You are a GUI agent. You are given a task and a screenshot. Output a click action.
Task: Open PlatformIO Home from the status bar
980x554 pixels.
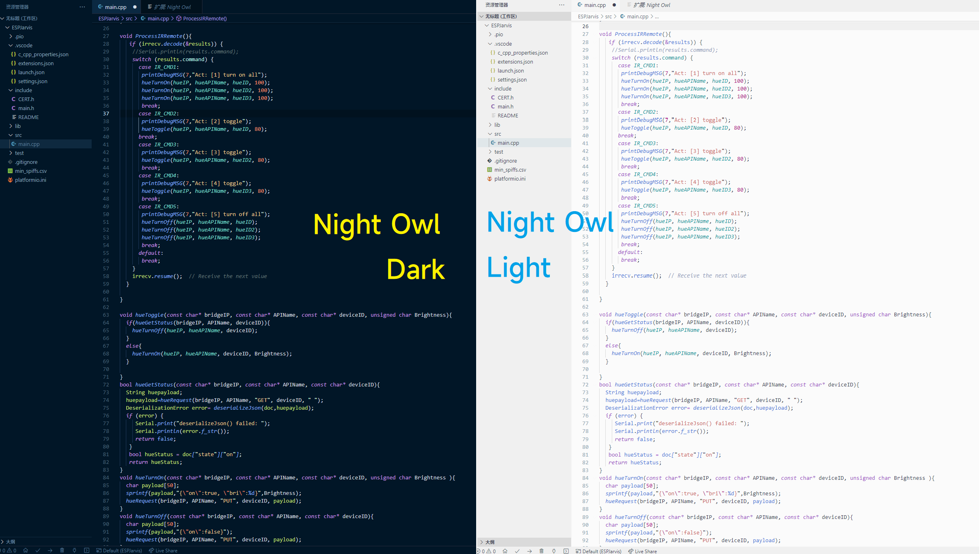click(x=26, y=551)
